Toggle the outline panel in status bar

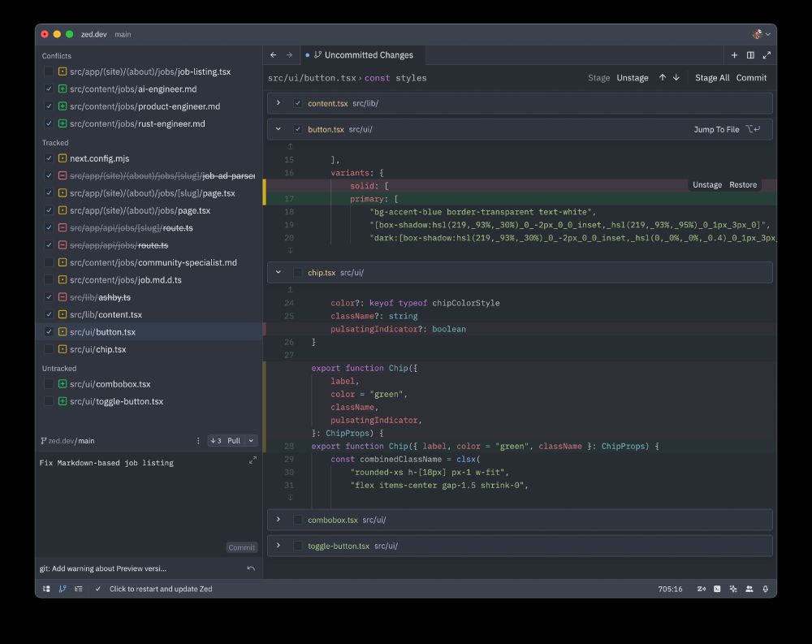coord(79,589)
